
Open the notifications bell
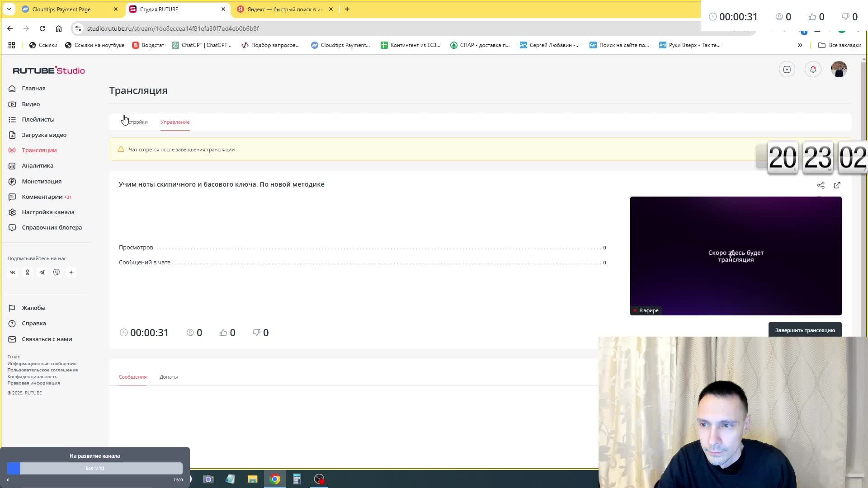point(813,69)
